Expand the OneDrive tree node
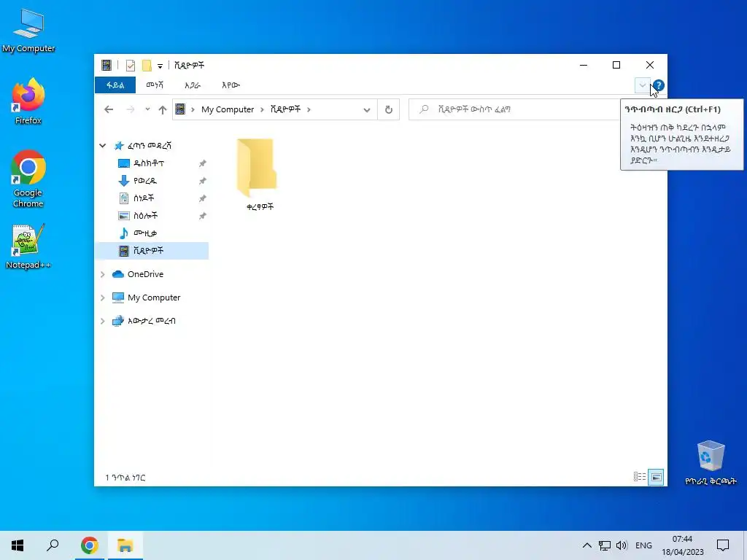 coord(102,274)
